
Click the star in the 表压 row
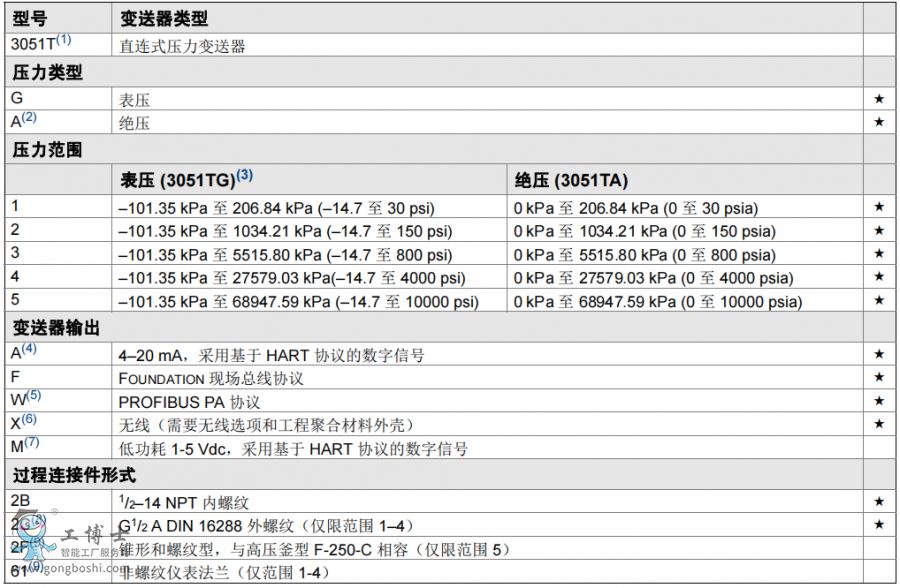879,99
